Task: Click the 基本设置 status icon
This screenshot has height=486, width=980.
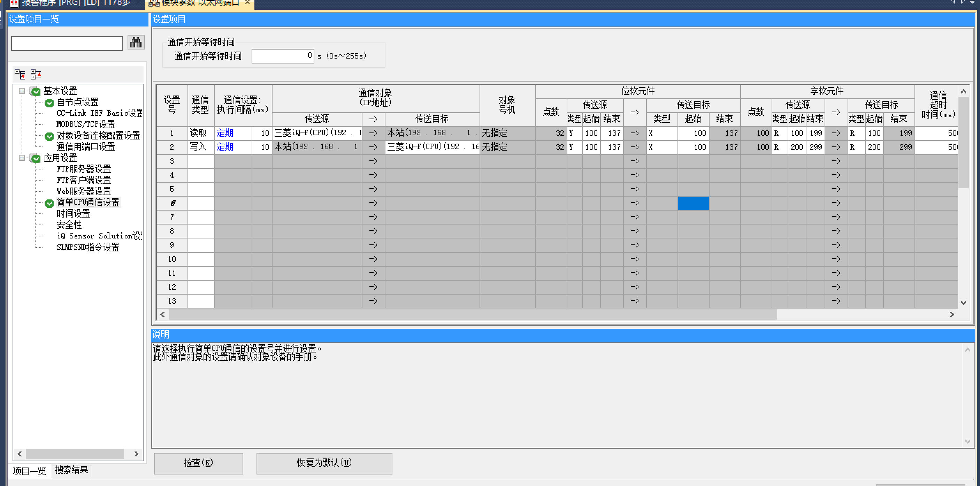Action: point(36,91)
